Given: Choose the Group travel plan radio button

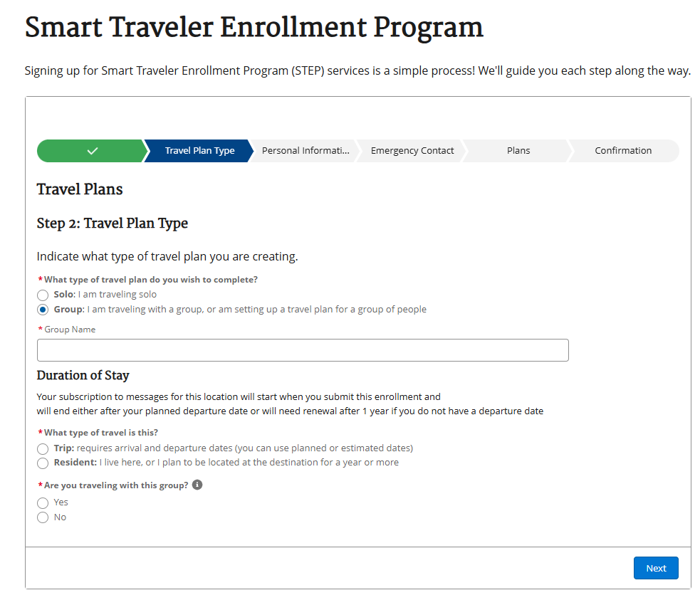Looking at the screenshot, I should tap(43, 310).
